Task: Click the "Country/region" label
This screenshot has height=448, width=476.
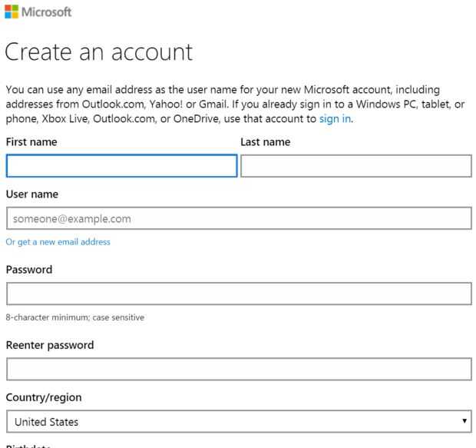Action: point(44,397)
